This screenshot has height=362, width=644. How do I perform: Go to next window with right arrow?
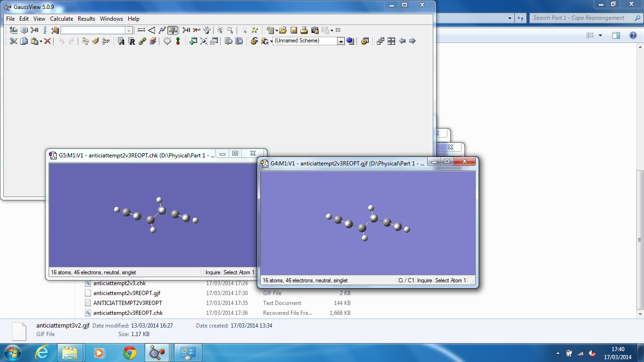413,41
